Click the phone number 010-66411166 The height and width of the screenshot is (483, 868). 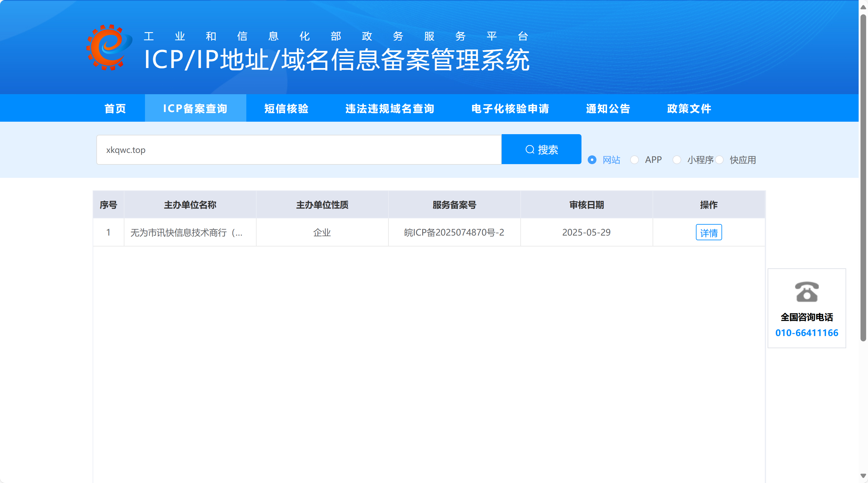(806, 333)
